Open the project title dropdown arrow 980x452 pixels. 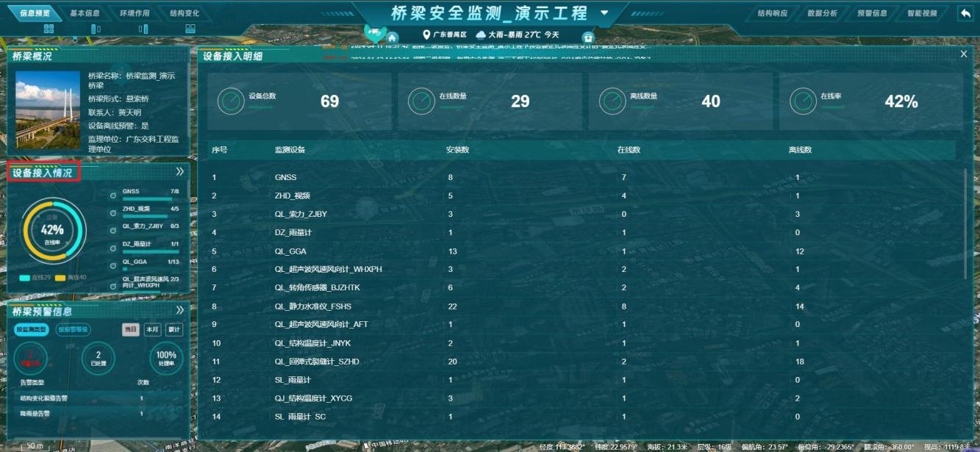[604, 13]
